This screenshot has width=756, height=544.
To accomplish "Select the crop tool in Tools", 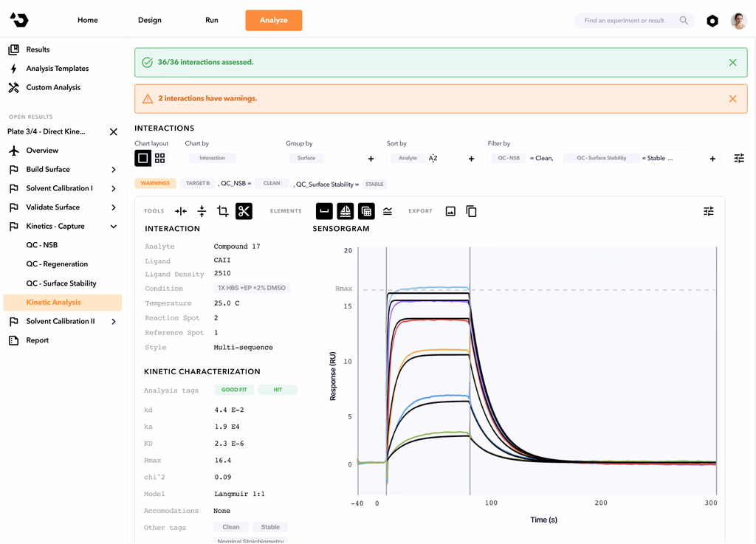I will [x=221, y=210].
